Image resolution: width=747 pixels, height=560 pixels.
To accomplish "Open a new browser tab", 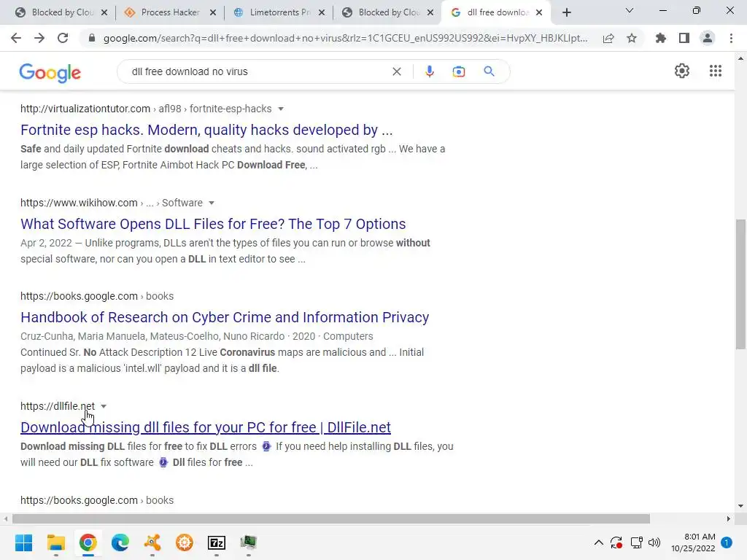I will pyautogui.click(x=566, y=12).
